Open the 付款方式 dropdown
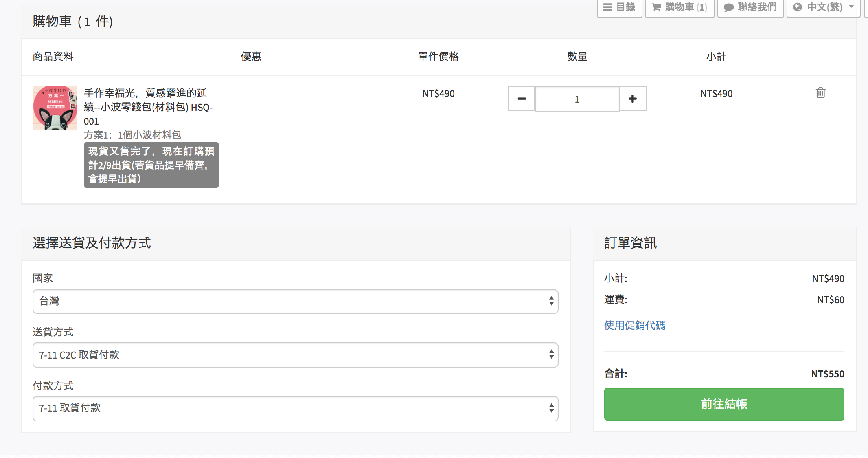Image resolution: width=868 pixels, height=458 pixels. click(x=295, y=408)
